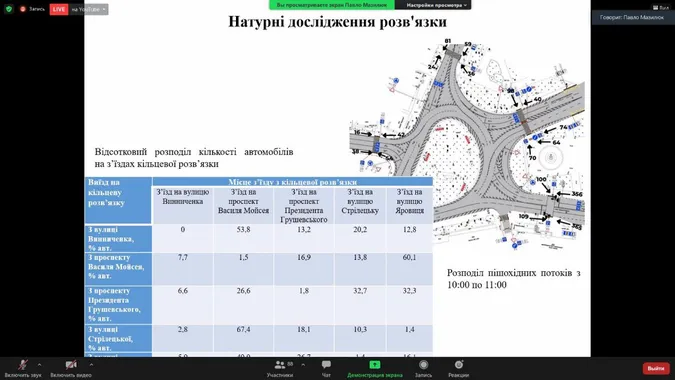Click the green encryption shield icon
This screenshot has height=380, width=675.
(9, 9)
